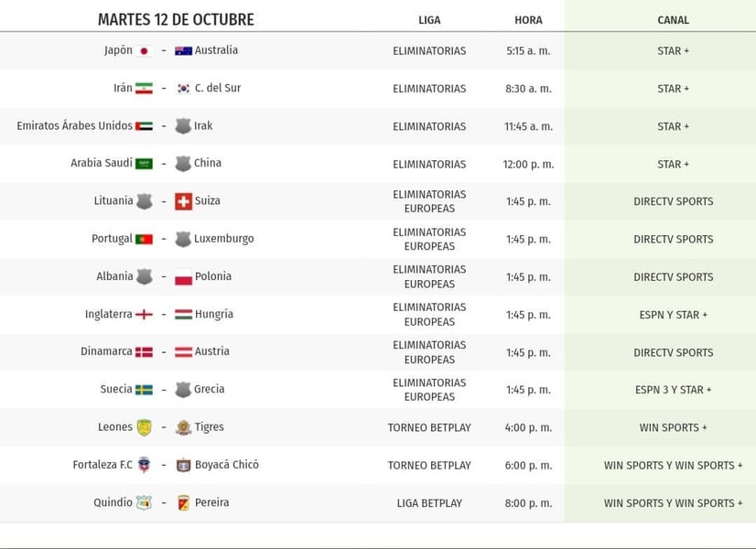The height and width of the screenshot is (549, 756).
Task: Click the Switzerland flag next to Suiza
Action: 183,201
